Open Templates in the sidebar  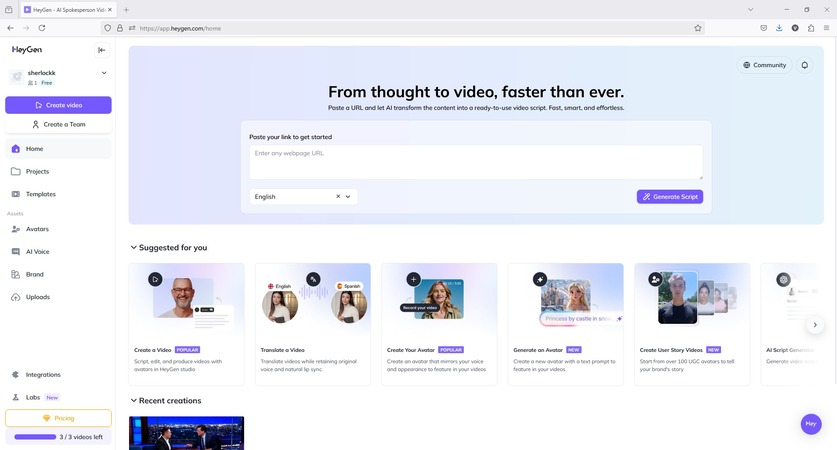(58, 194)
